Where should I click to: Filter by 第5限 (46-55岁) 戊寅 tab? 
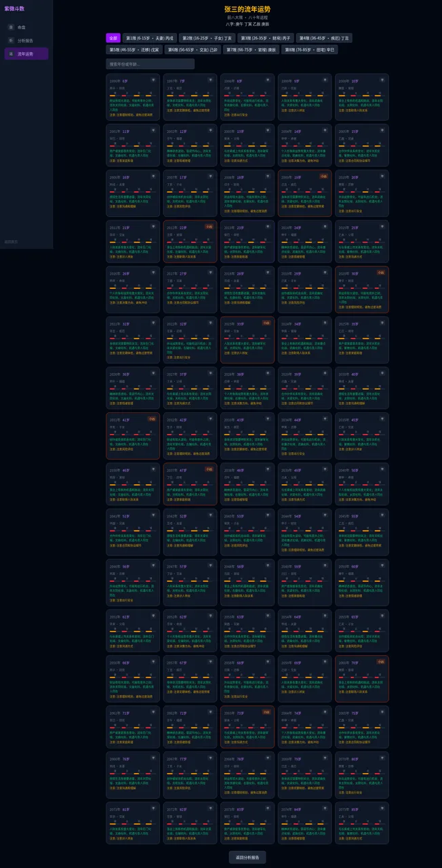click(134, 50)
